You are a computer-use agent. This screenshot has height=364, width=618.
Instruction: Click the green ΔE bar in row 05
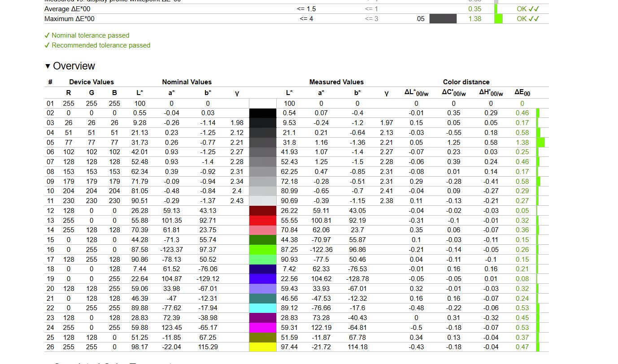click(x=540, y=143)
